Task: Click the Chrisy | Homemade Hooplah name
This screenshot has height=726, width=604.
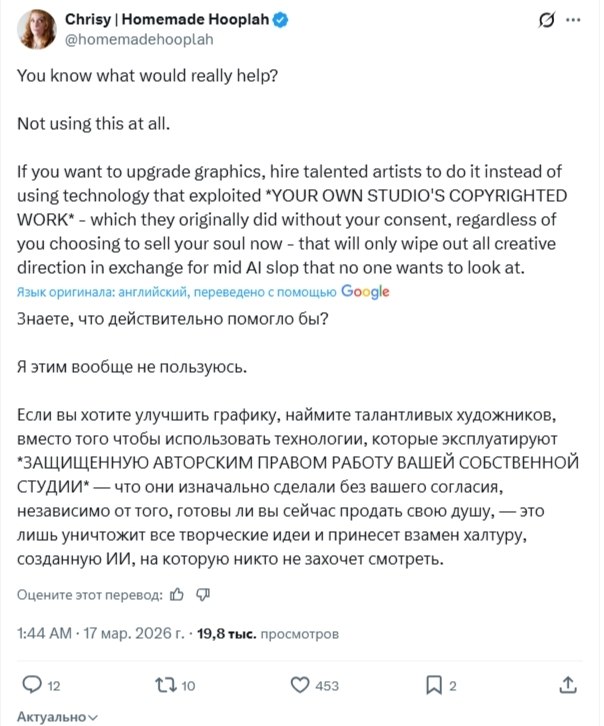Action: point(167,19)
